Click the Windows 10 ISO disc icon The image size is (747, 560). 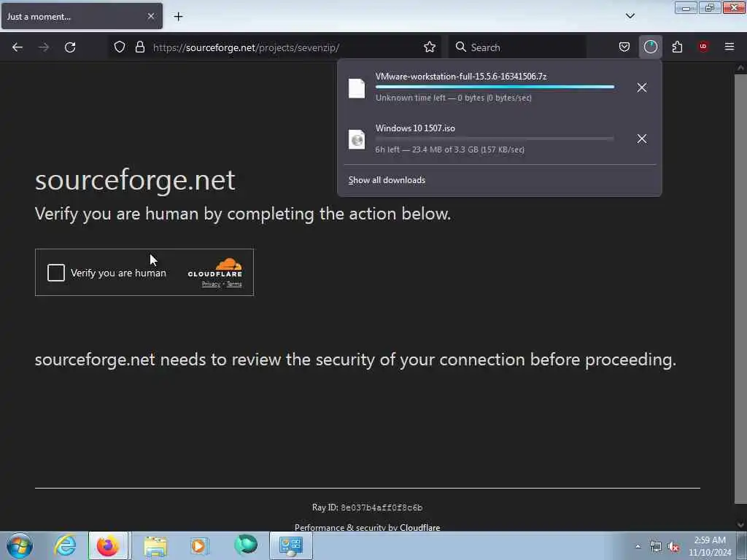click(357, 139)
